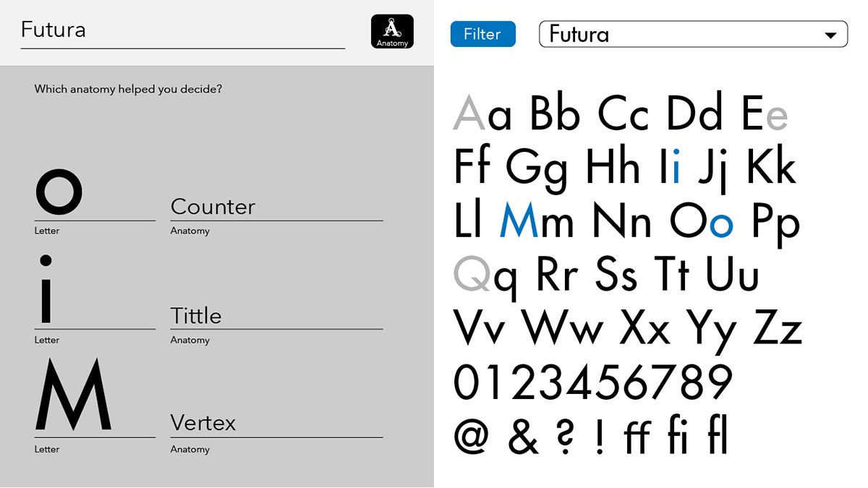Open the Futura font dropdown
The height and width of the screenshot is (488, 868).
[693, 34]
